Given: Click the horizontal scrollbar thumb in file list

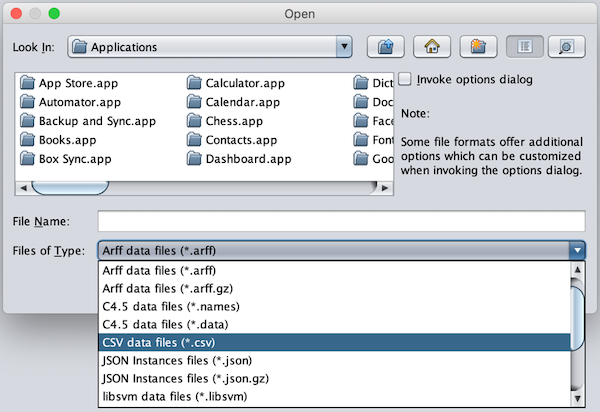Looking at the screenshot, I should pyautogui.click(x=70, y=188).
